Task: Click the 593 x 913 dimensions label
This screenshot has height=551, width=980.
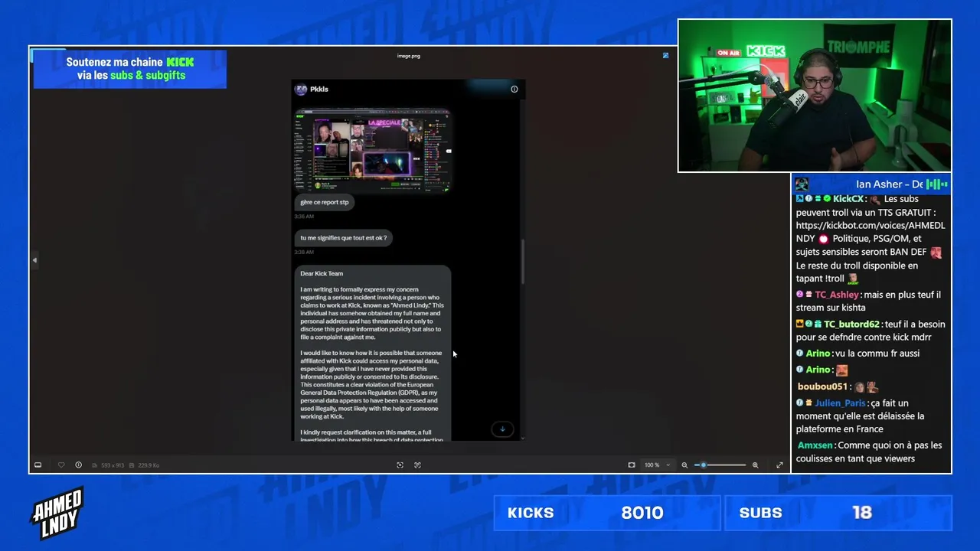Action: pyautogui.click(x=112, y=465)
